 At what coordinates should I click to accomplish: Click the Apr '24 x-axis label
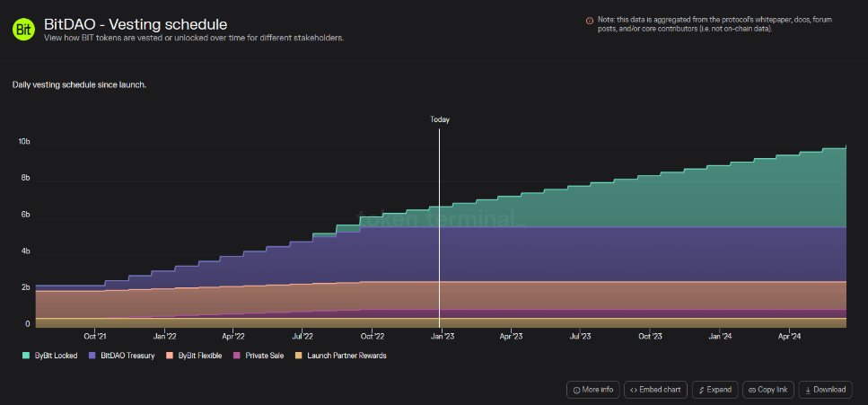point(789,336)
